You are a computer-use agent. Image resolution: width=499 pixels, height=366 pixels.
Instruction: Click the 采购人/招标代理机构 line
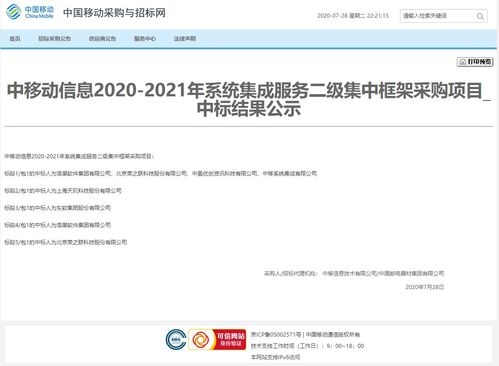(x=354, y=273)
